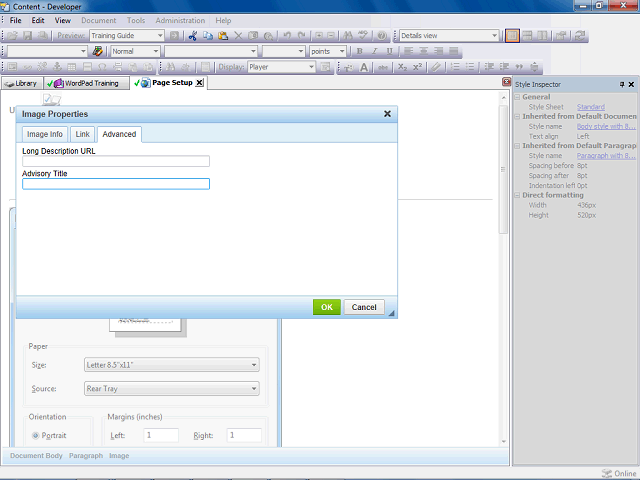The width and height of the screenshot is (640, 480).
Task: Click the Superscript X2 icon
Action: pos(417,67)
